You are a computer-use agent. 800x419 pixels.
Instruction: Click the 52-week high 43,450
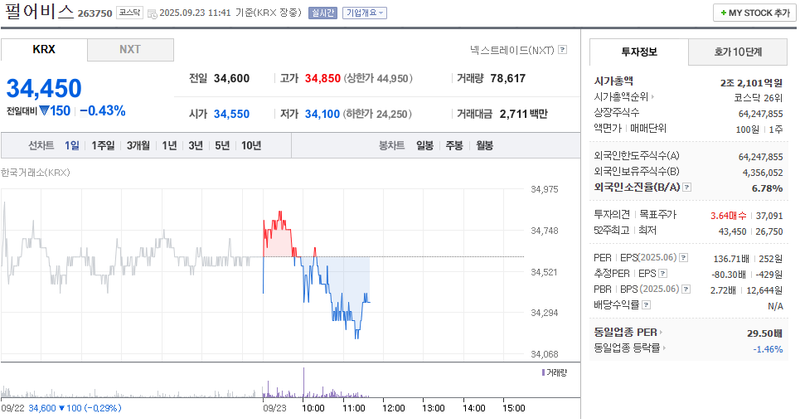tap(732, 232)
